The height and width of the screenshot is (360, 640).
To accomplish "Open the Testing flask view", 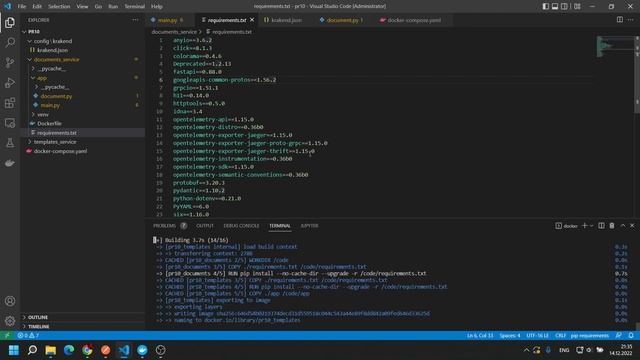I will tap(10, 143).
